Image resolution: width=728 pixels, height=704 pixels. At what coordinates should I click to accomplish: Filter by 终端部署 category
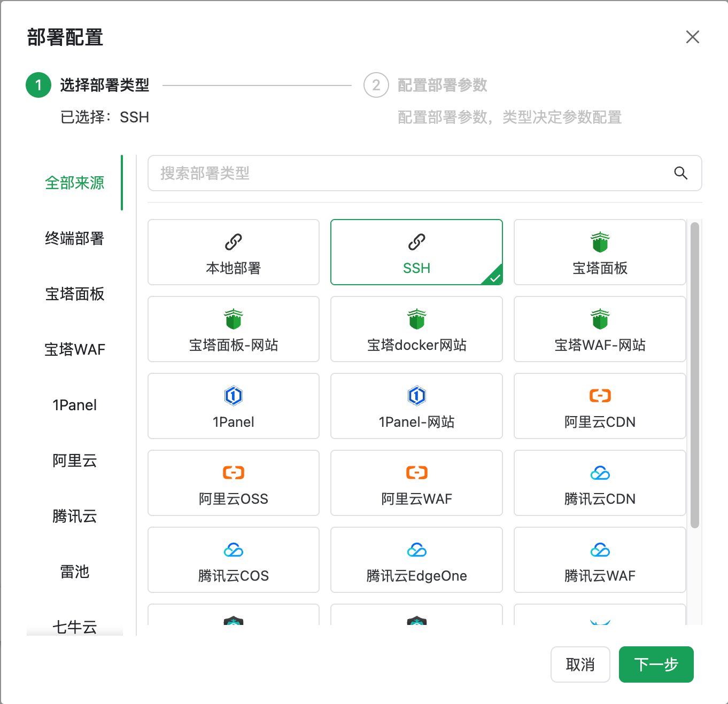coord(75,238)
